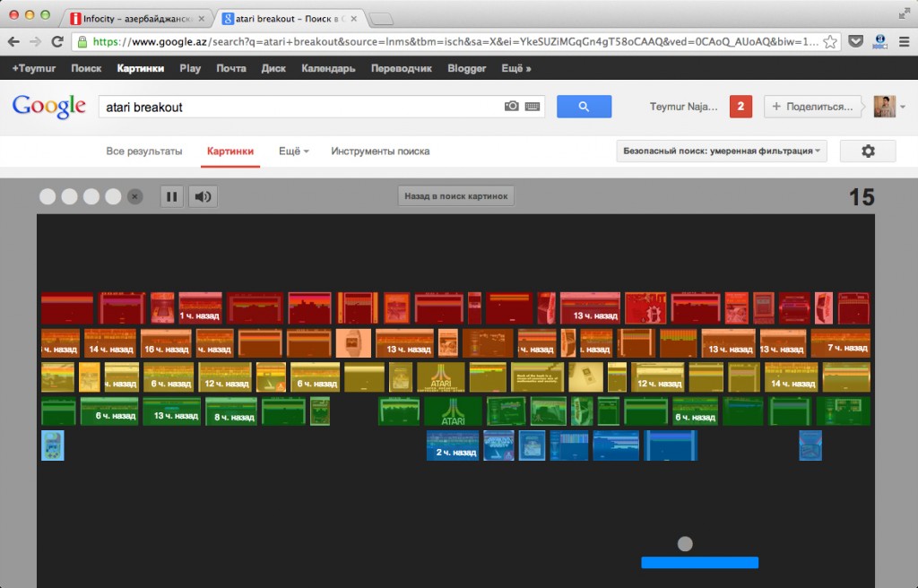Reload the page in browser
This screenshot has width=918, height=588.
(57, 41)
